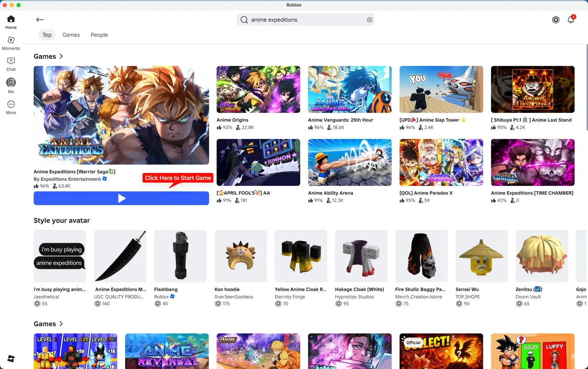Click Hypnotize Studios creator name
588x369 pixels.
354,296
